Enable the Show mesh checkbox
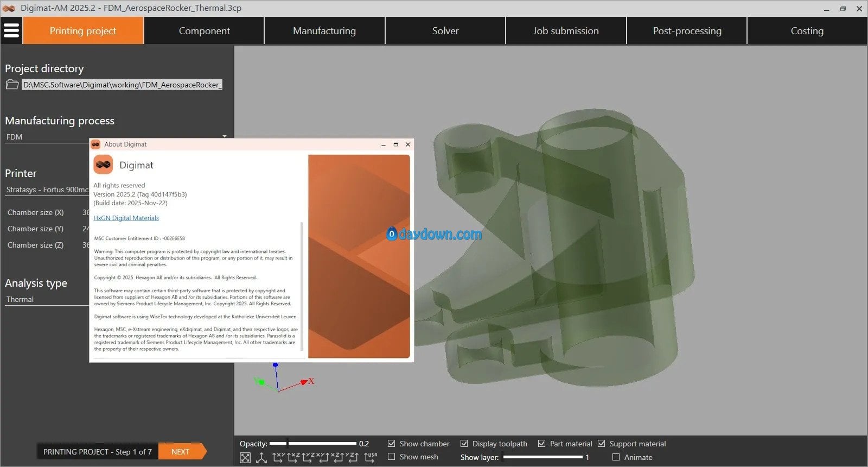868x467 pixels. [391, 457]
